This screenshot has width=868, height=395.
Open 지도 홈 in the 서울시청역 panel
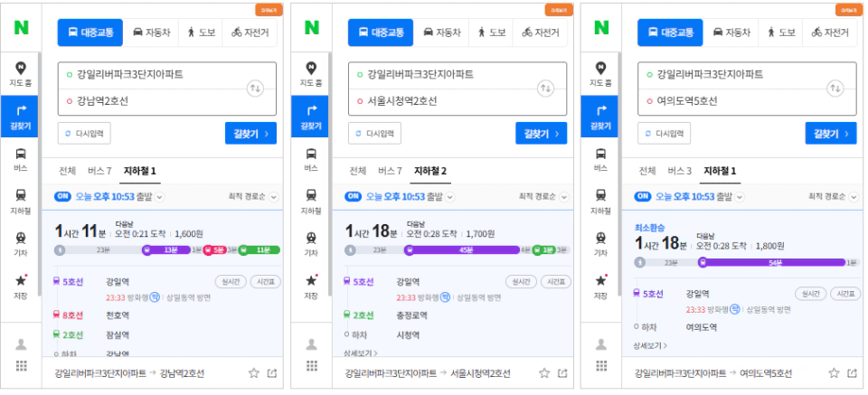tap(311, 74)
